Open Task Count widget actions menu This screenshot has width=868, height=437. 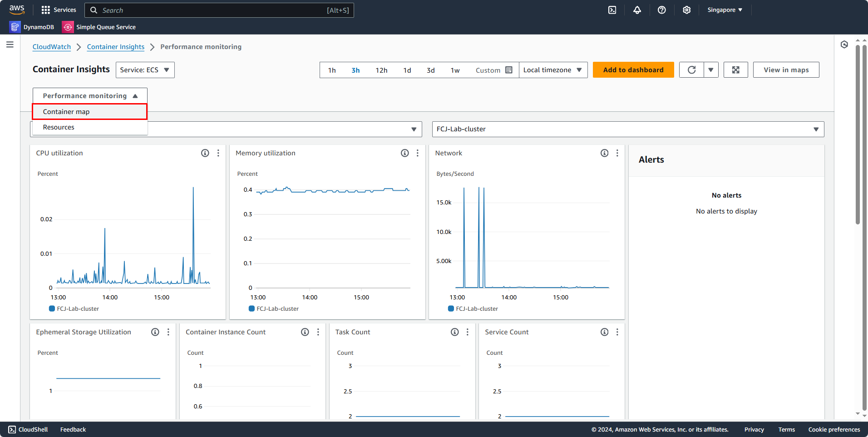(x=468, y=332)
